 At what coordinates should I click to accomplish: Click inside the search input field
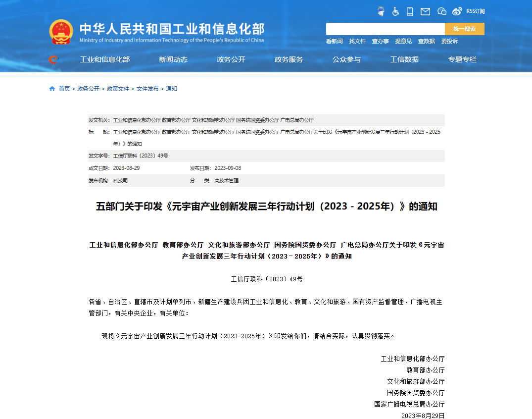coord(385,29)
